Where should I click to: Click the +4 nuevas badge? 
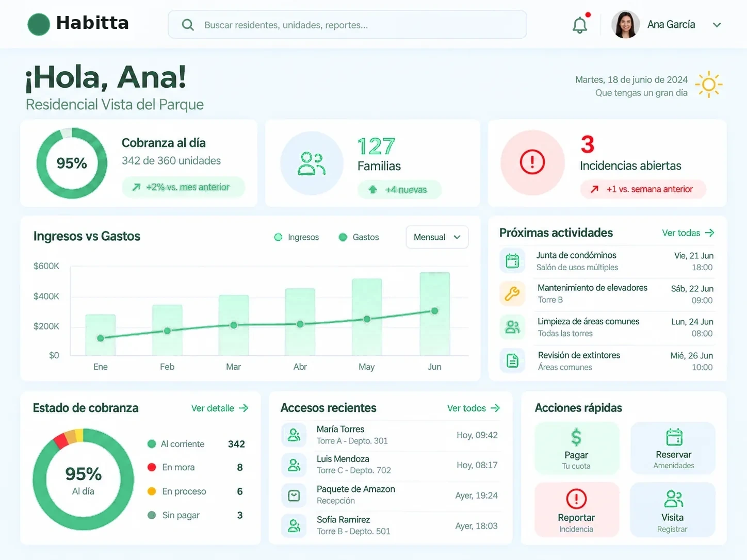(400, 190)
